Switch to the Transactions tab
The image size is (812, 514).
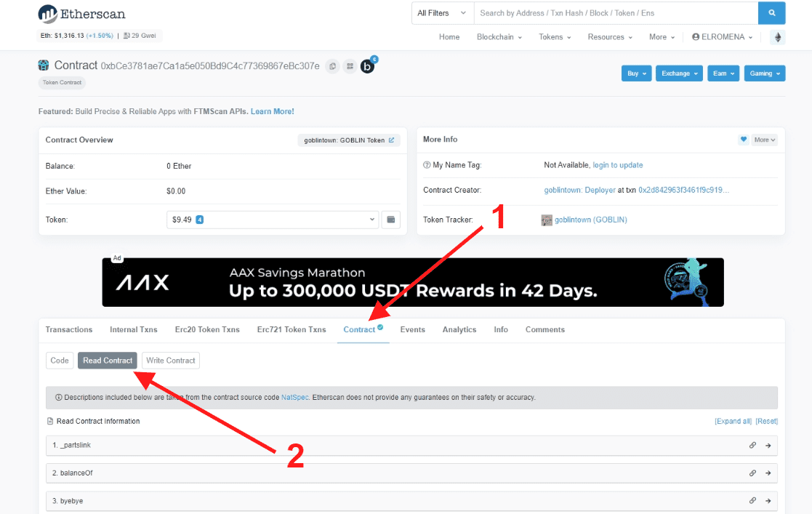click(69, 329)
